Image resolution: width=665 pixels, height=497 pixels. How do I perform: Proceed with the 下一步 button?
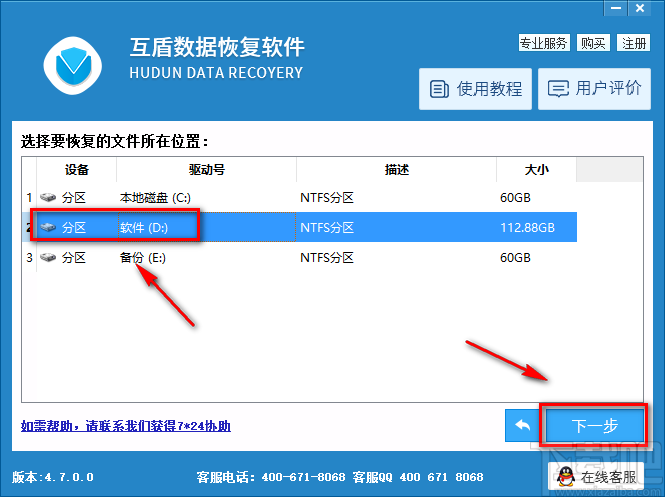594,425
